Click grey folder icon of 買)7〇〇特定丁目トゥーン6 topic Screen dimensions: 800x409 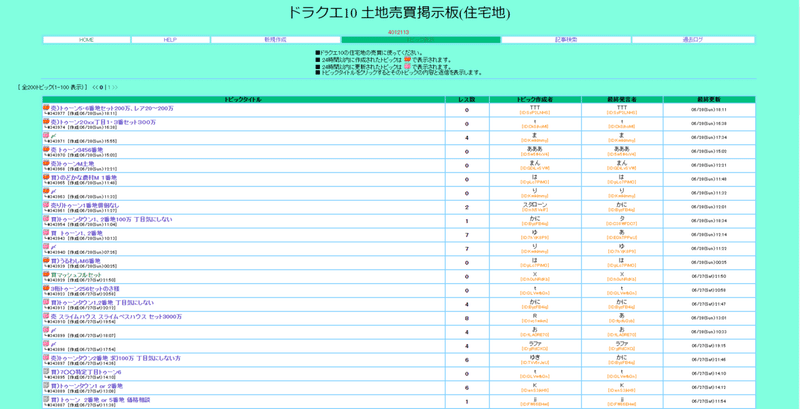(46, 372)
